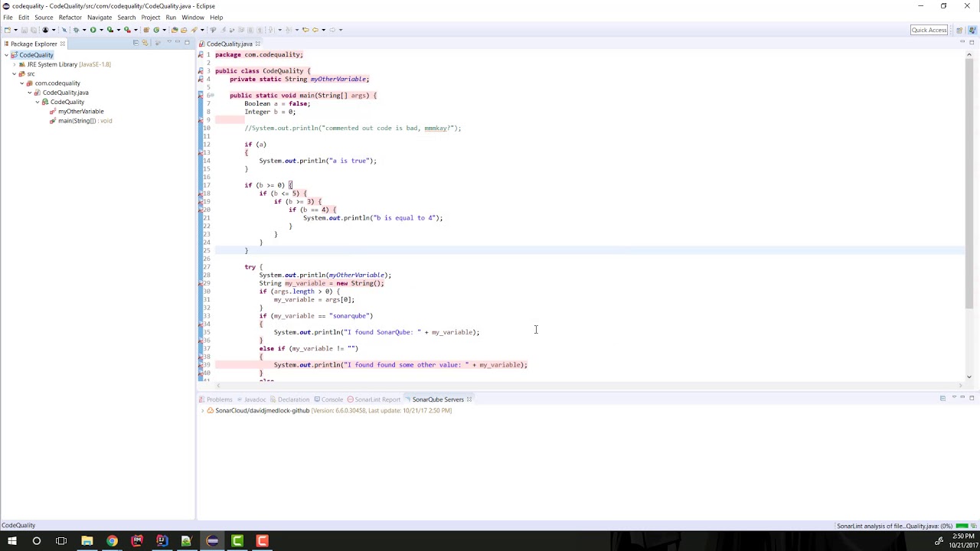The image size is (980, 551).
Task: Toggle Link with Editor in Package Explorer
Action: (145, 43)
